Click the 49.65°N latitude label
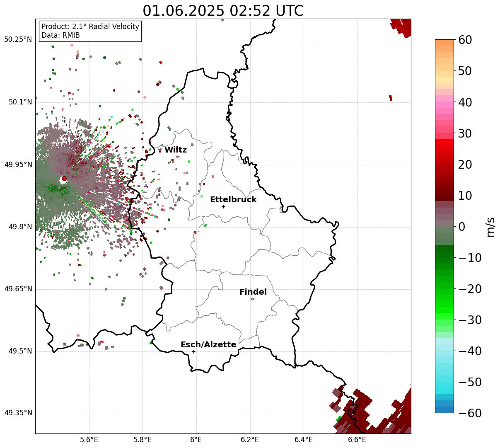This screenshot has height=448, width=500. pyautogui.click(x=18, y=289)
